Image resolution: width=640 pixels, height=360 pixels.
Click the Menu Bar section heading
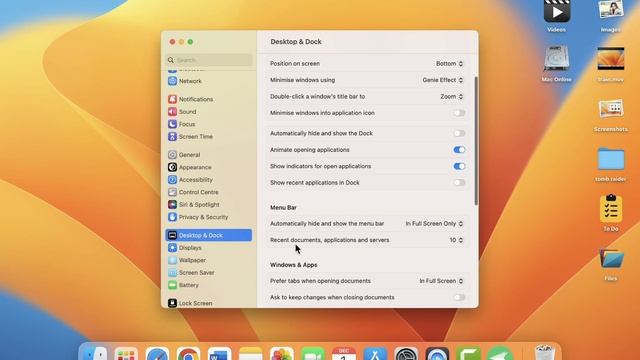pyautogui.click(x=283, y=207)
